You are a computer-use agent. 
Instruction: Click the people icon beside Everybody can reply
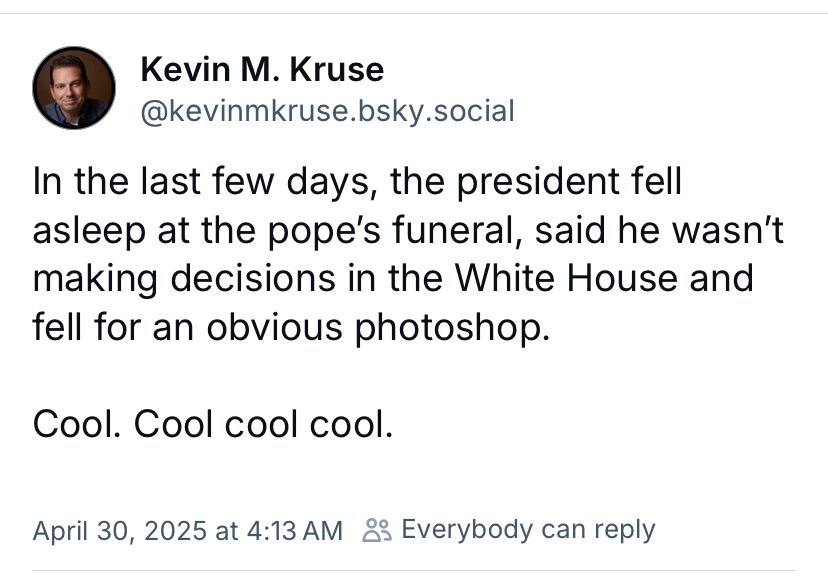(377, 530)
